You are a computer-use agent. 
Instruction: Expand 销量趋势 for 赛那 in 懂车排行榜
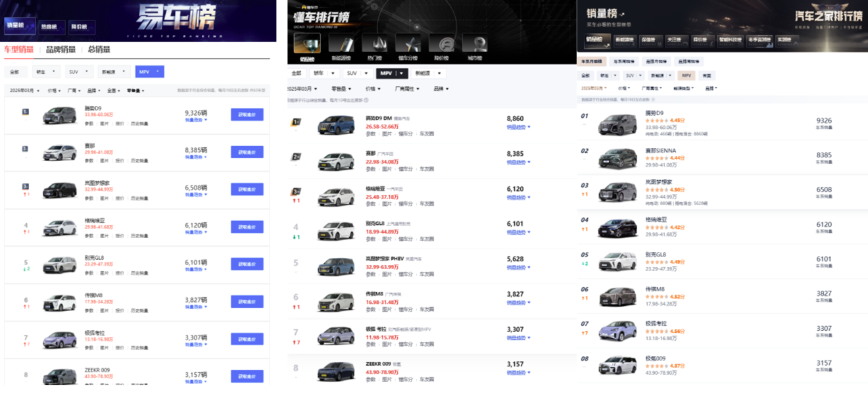pyautogui.click(x=518, y=162)
